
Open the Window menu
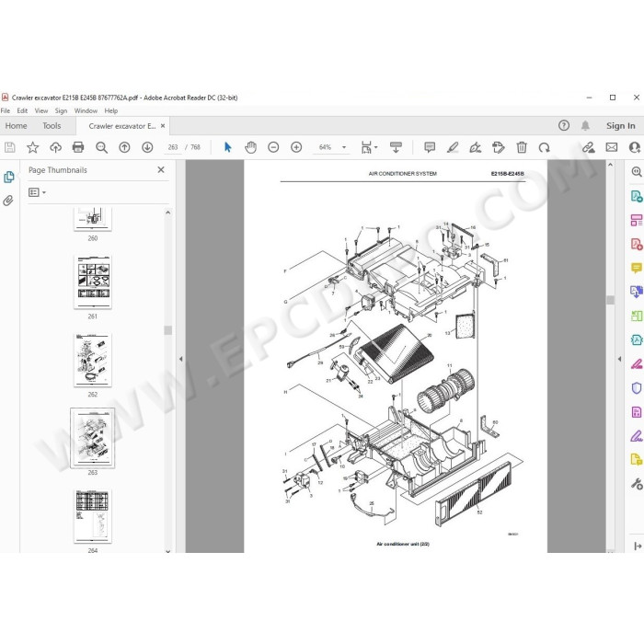86,110
